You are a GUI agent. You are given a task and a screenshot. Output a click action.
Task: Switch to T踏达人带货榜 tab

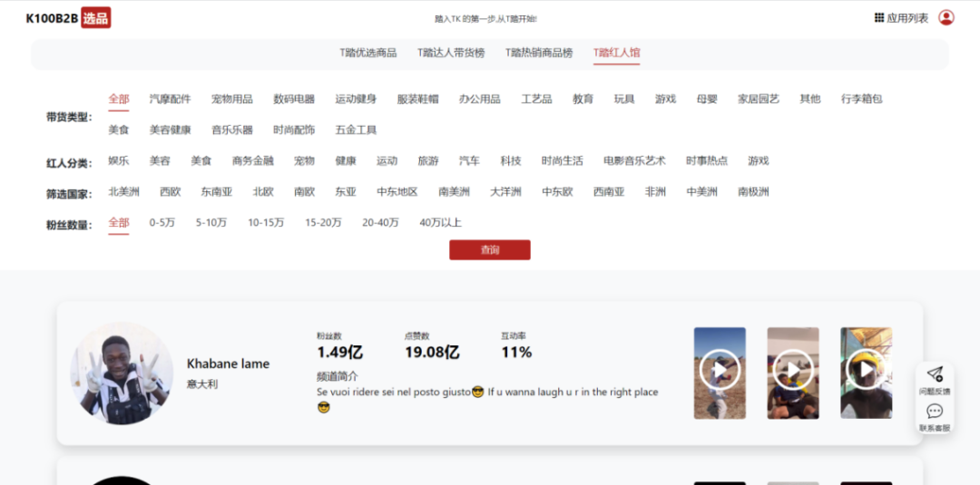(451, 53)
